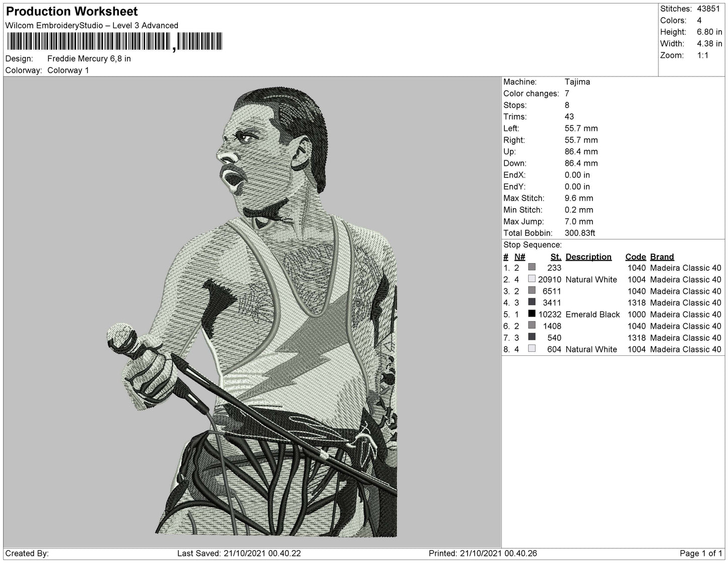Click code 1004 in row 8
Screen dimensions: 728x563
[x=636, y=349]
